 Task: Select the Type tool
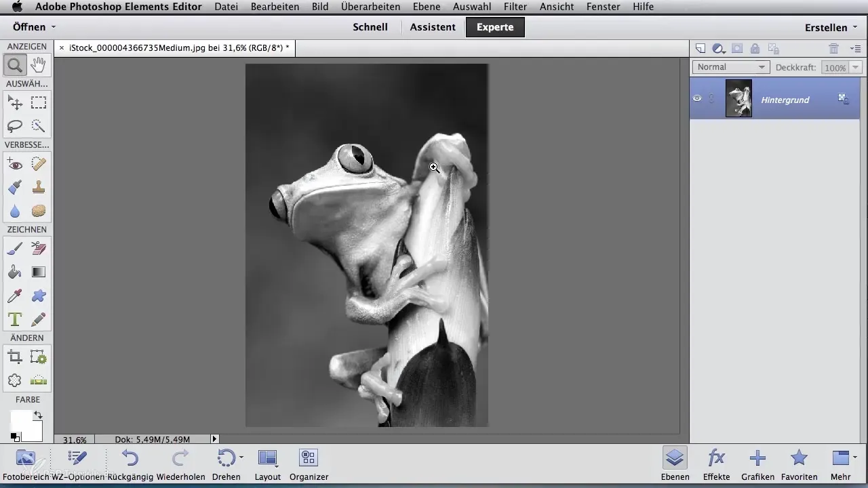[15, 319]
